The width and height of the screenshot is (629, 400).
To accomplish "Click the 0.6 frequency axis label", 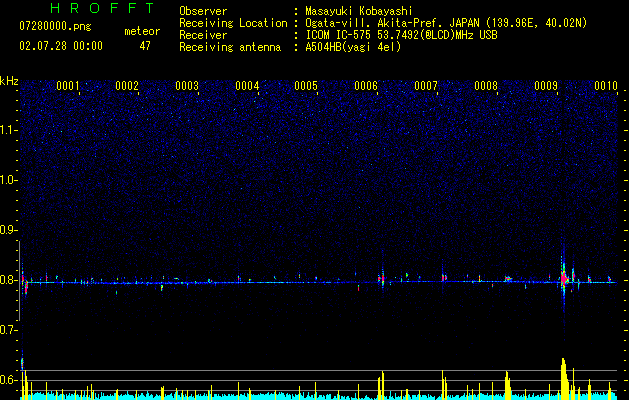I will (9, 380).
